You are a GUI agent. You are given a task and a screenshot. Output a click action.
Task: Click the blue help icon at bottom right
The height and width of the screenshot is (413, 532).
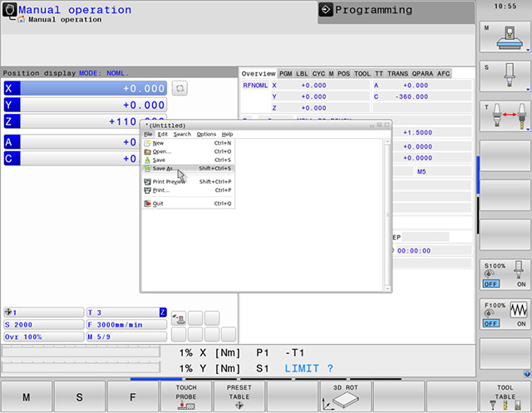coord(526,374)
